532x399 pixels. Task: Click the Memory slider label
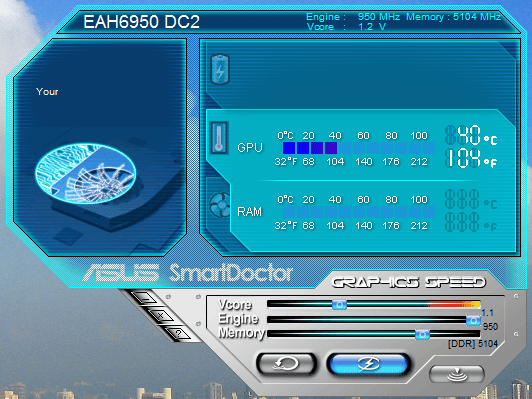[x=241, y=333]
